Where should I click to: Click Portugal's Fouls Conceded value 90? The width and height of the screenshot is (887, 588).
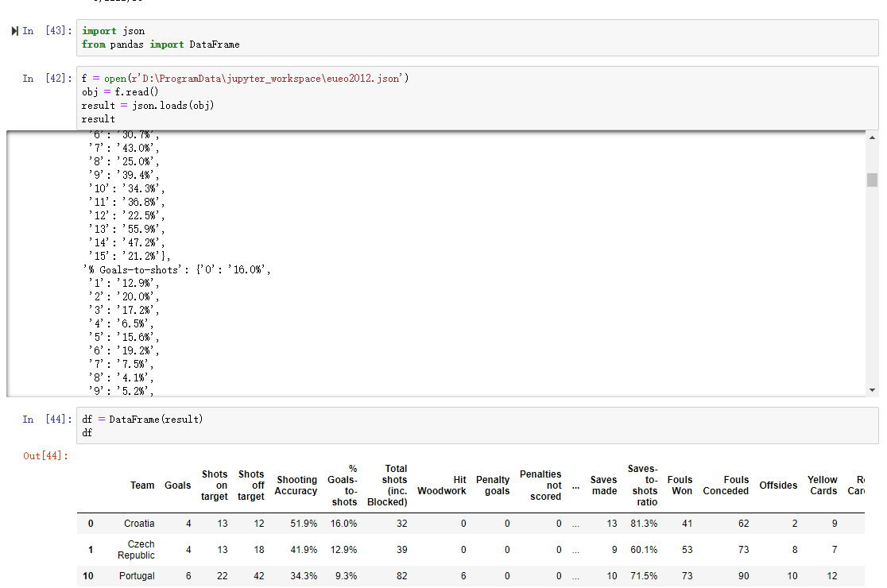[743, 576]
